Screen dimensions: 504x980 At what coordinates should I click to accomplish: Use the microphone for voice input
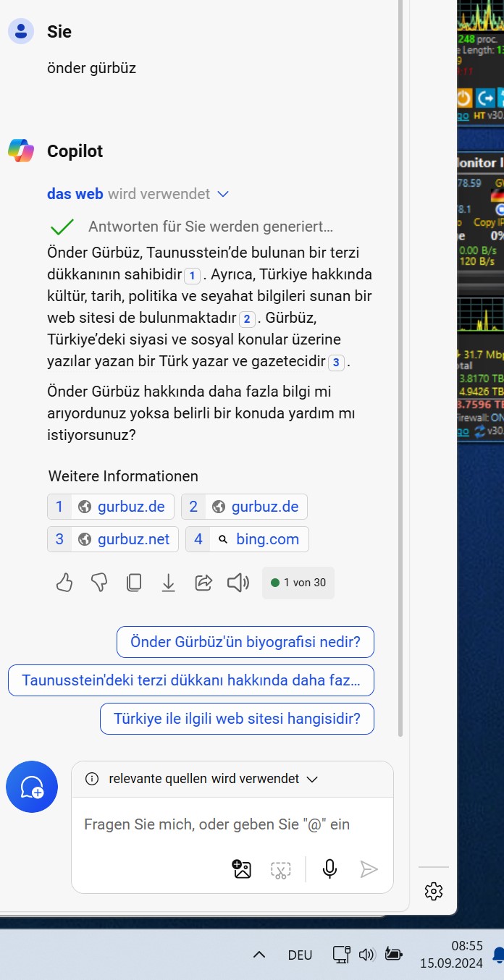[329, 869]
